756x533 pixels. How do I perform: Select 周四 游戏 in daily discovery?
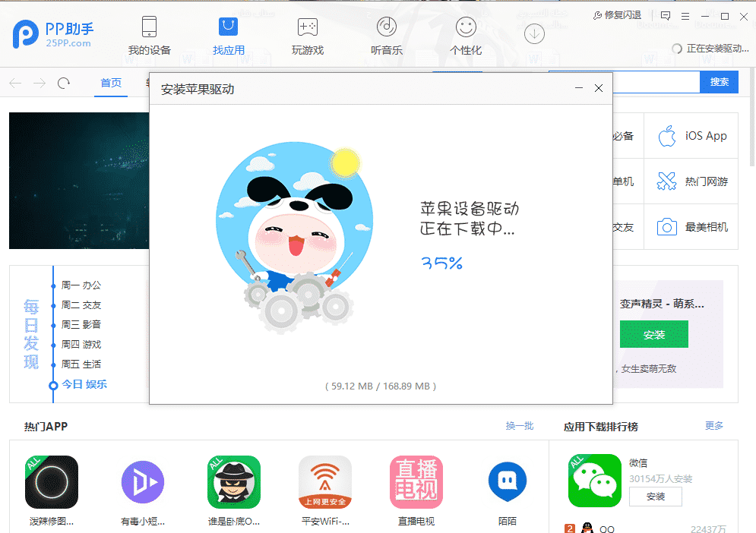click(81, 345)
